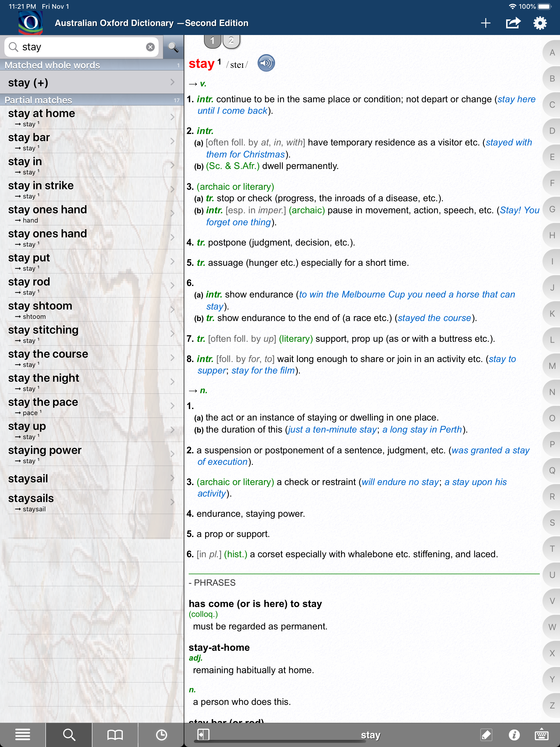Viewport: 560px width, 747px height.
Task: Jump to letter S in index
Action: click(x=552, y=523)
